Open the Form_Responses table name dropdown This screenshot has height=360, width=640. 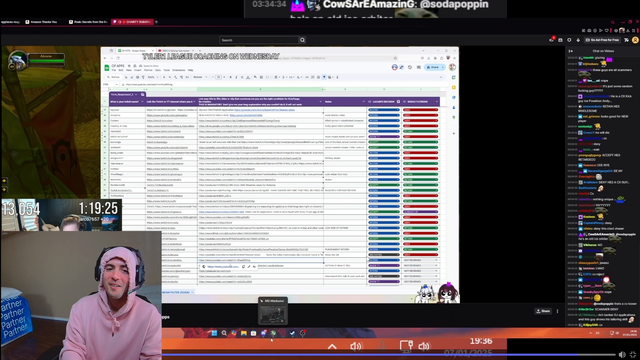pyautogui.click(x=136, y=94)
